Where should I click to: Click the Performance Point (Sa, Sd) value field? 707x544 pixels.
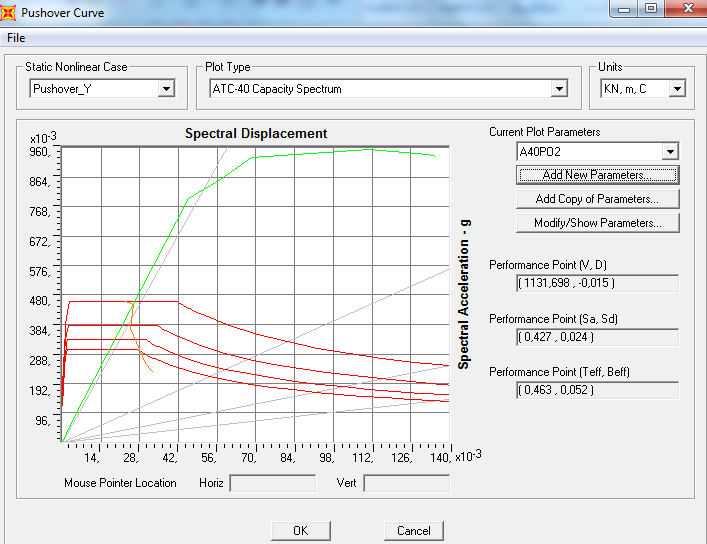[x=597, y=337]
